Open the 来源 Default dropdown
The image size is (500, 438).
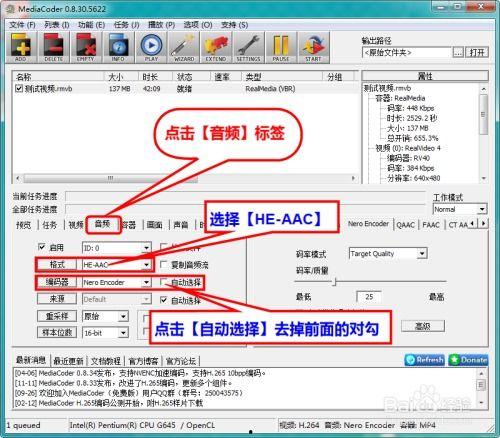[117, 299]
